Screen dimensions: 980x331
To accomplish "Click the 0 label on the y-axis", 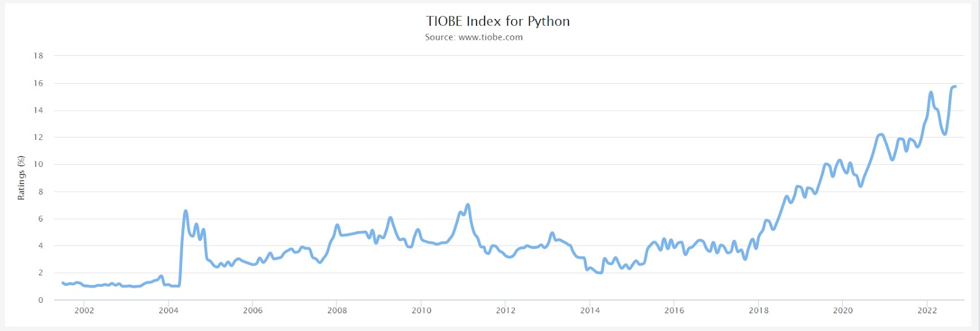I will pyautogui.click(x=41, y=300).
